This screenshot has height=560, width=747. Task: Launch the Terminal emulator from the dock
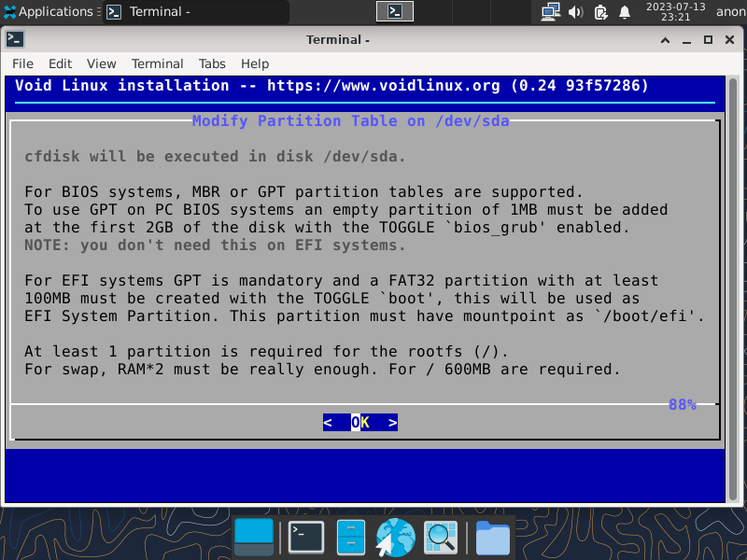click(306, 538)
